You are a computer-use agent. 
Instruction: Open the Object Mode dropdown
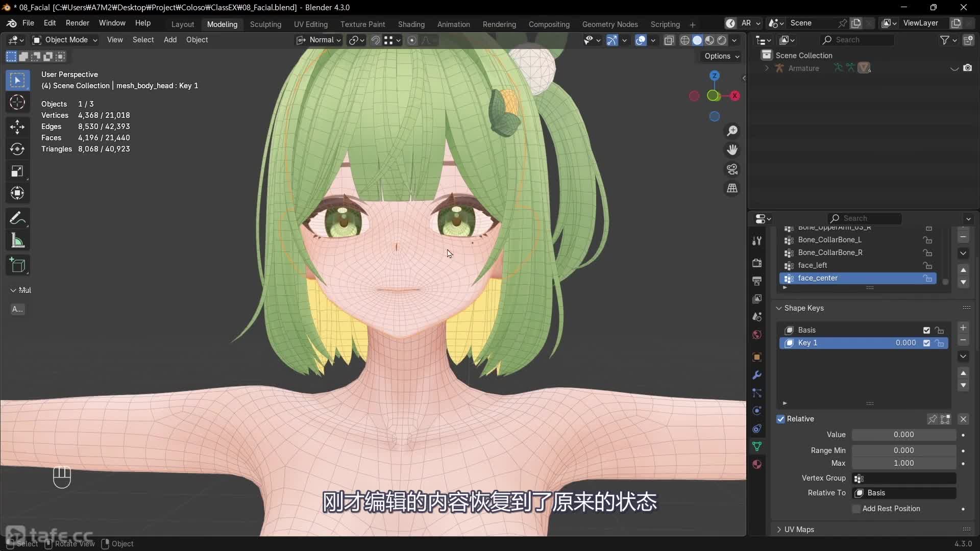click(x=65, y=40)
